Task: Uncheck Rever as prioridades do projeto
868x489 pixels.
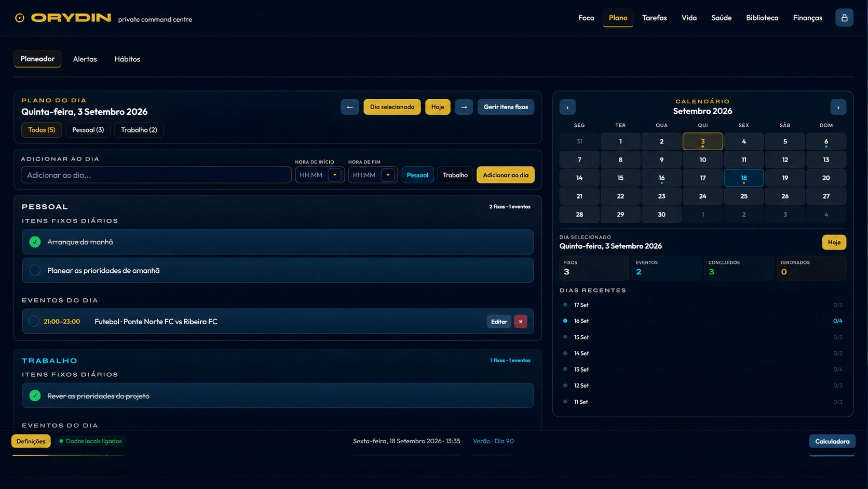Action: [x=35, y=395]
